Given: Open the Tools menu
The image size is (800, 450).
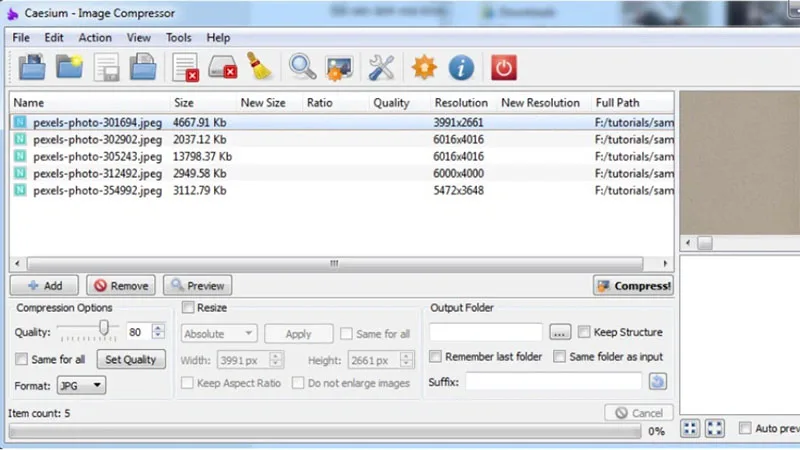Looking at the screenshot, I should [x=179, y=38].
